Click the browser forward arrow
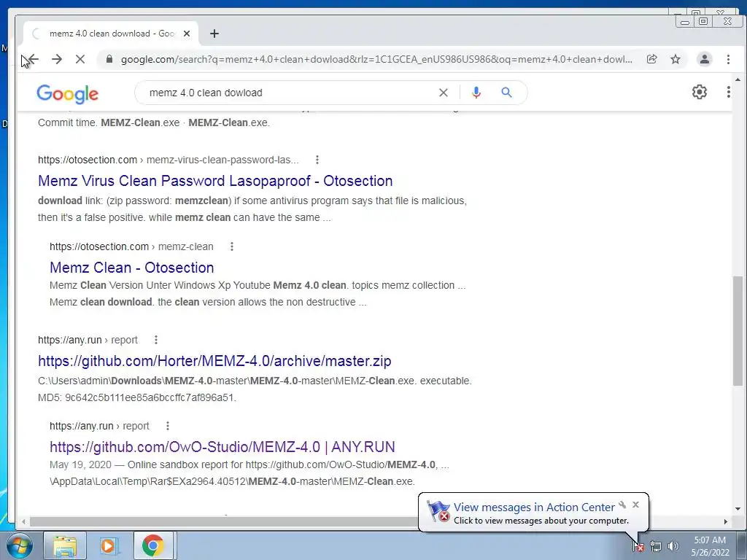 [57, 59]
